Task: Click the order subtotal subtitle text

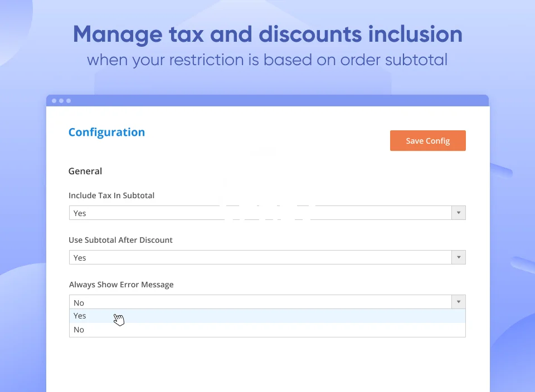Action: pos(267,60)
